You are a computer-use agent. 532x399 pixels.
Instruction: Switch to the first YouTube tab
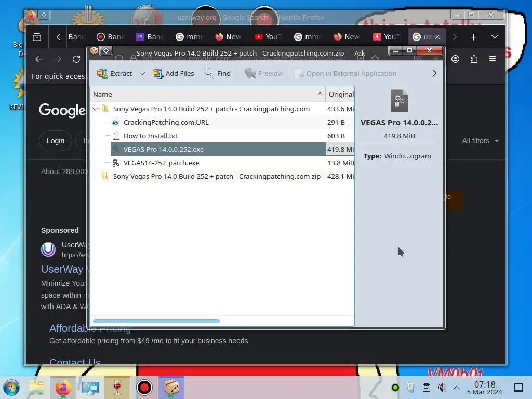[x=268, y=37]
